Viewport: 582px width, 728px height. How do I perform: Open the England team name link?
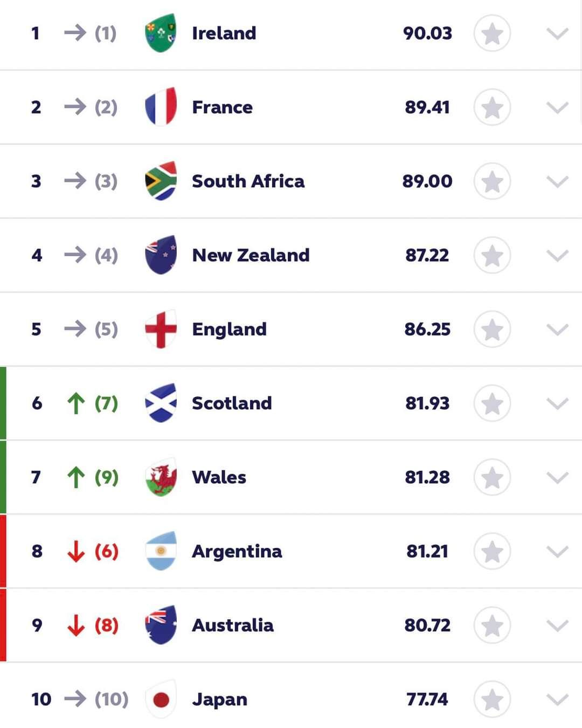coord(229,329)
